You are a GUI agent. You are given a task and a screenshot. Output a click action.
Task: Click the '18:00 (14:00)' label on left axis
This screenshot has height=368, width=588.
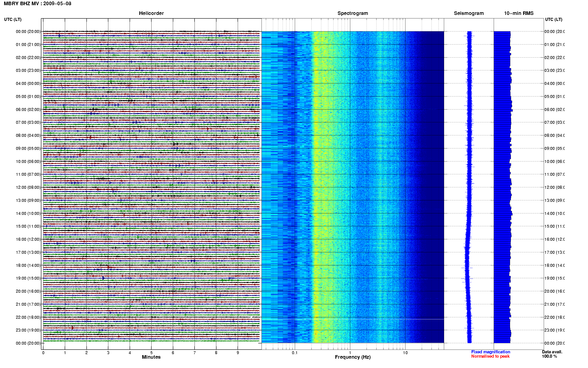pyautogui.click(x=28, y=265)
